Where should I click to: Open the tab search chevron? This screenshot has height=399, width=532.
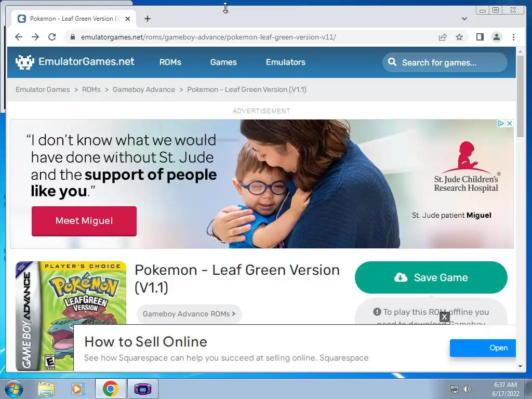click(464, 19)
